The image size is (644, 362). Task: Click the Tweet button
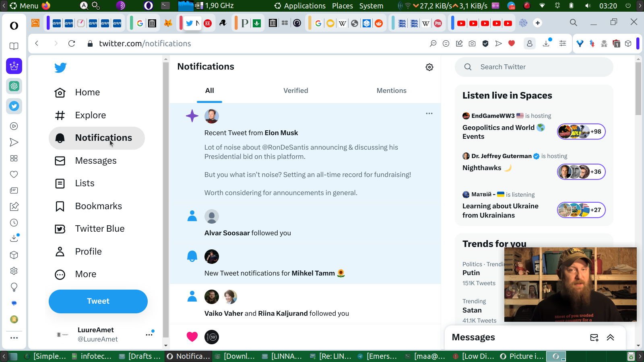point(98,301)
